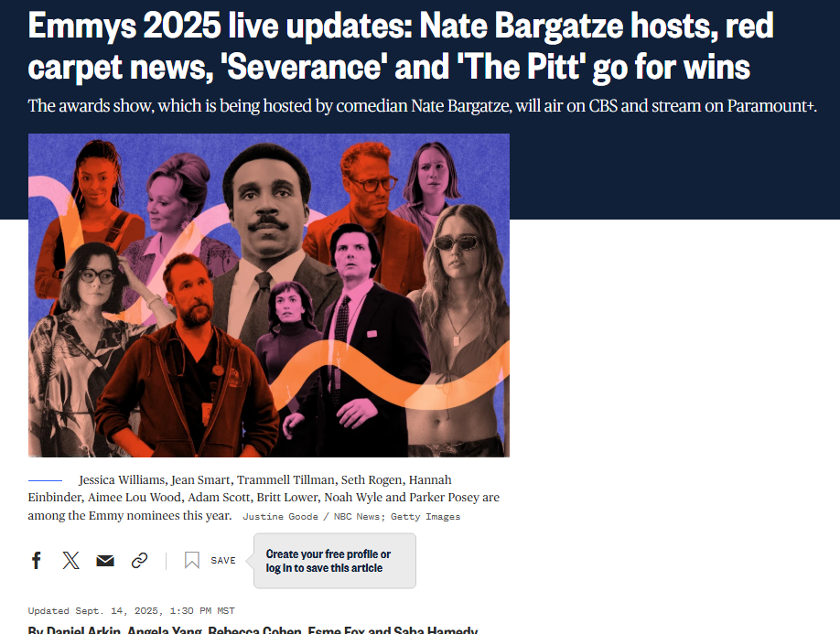Open author Daniel Arkin's byline link
This screenshot has width=840, height=634.
pyautogui.click(x=83, y=630)
